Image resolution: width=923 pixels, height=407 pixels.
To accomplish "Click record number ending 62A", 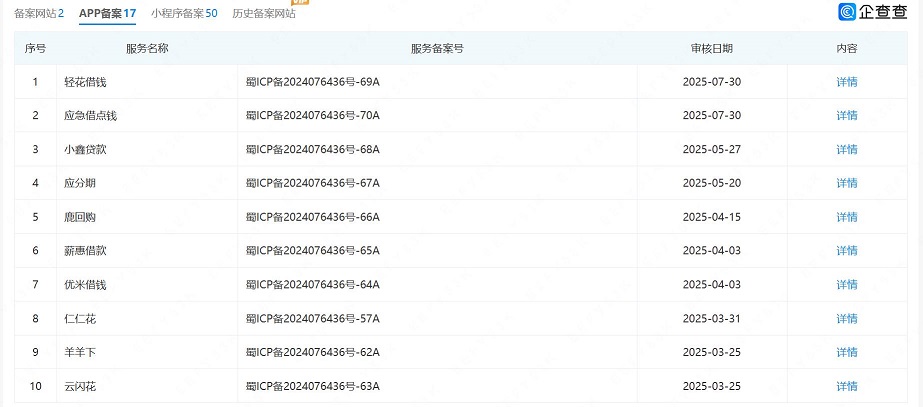I will (313, 353).
